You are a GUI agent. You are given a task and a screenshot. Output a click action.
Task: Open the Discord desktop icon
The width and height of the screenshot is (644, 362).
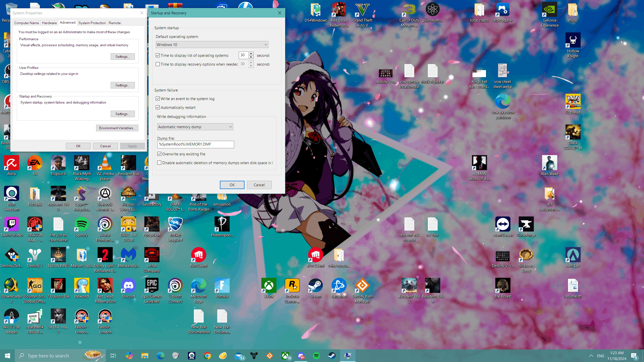point(128,286)
